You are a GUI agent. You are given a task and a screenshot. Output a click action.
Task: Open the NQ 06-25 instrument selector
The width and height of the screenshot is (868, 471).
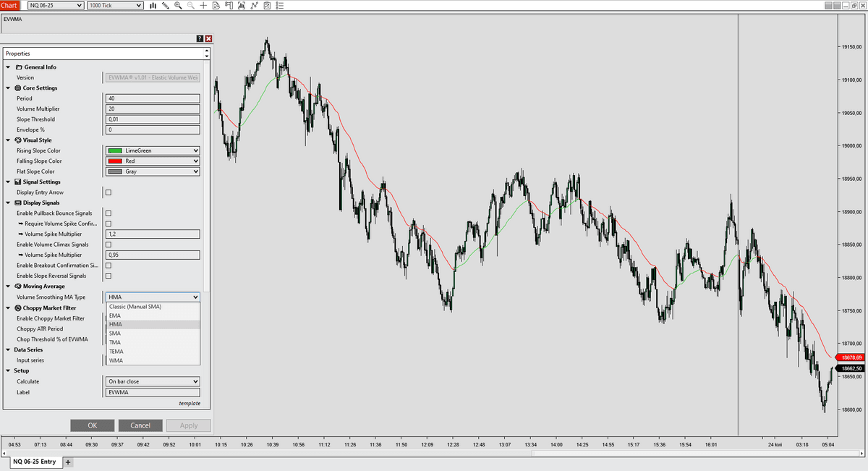pyautogui.click(x=56, y=6)
